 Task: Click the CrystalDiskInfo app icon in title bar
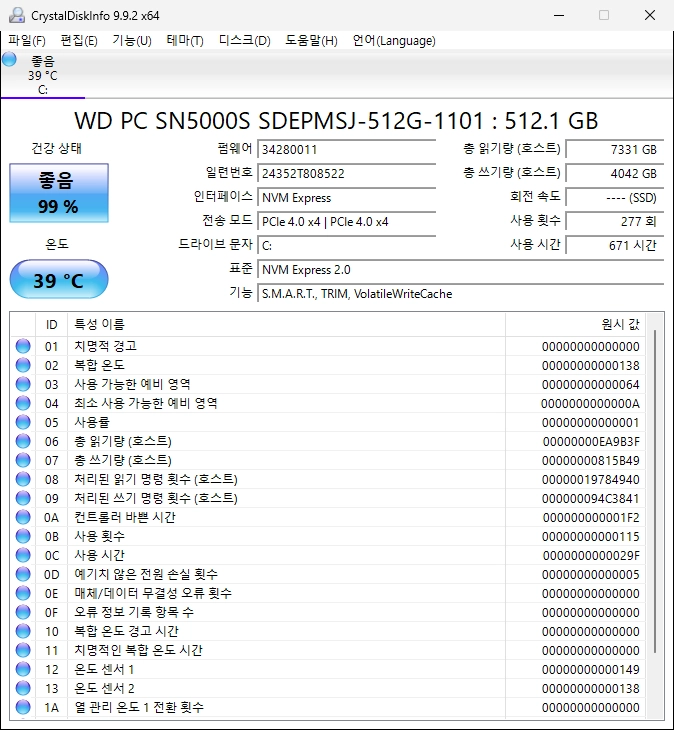17,15
